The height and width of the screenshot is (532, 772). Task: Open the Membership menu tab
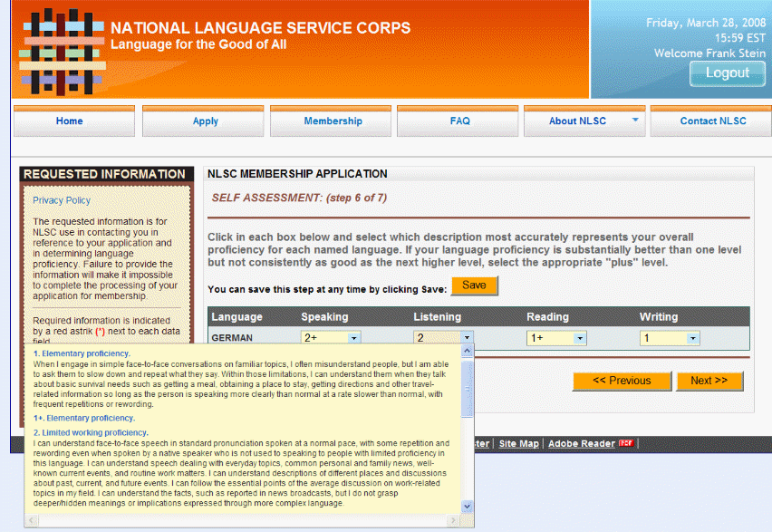[331, 121]
